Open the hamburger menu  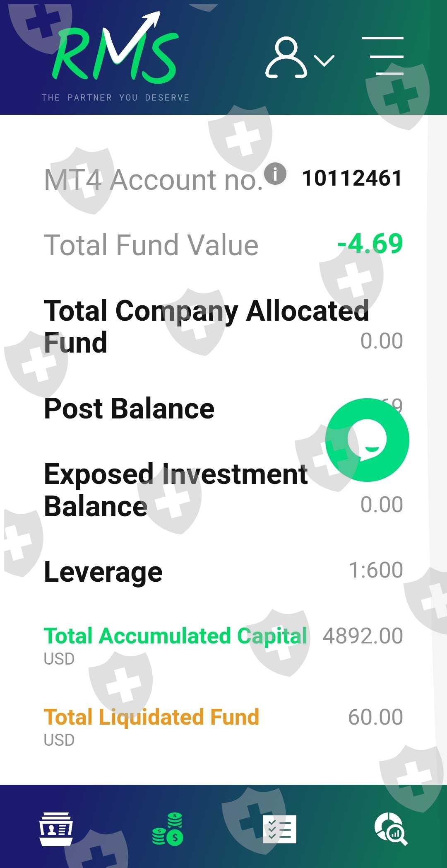tap(383, 56)
